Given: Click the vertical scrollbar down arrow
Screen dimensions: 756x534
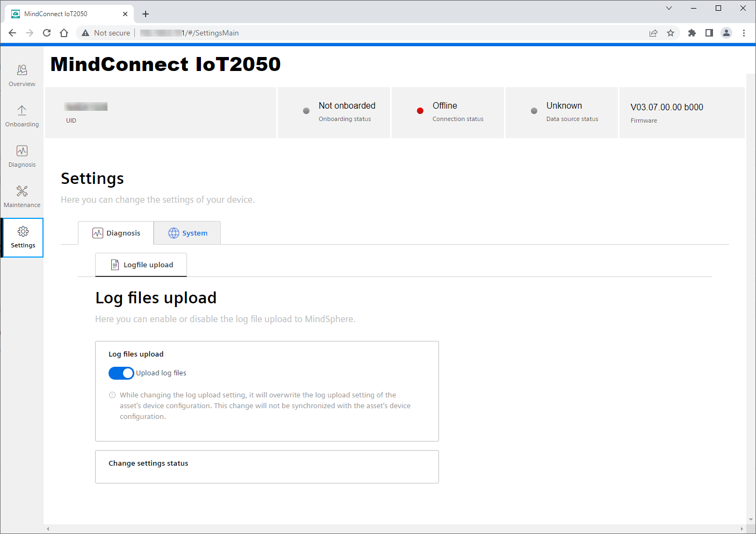Looking at the screenshot, I should coord(751,520).
